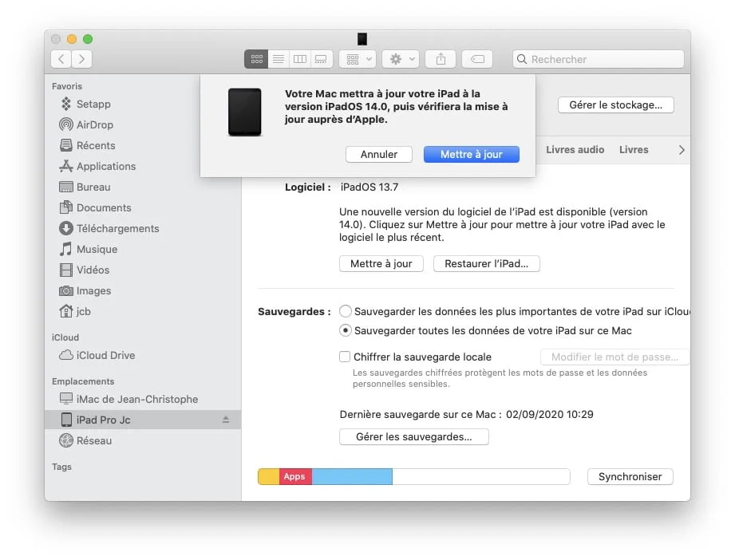Select save important data on iCloud radio
The height and width of the screenshot is (560, 735).
point(346,311)
